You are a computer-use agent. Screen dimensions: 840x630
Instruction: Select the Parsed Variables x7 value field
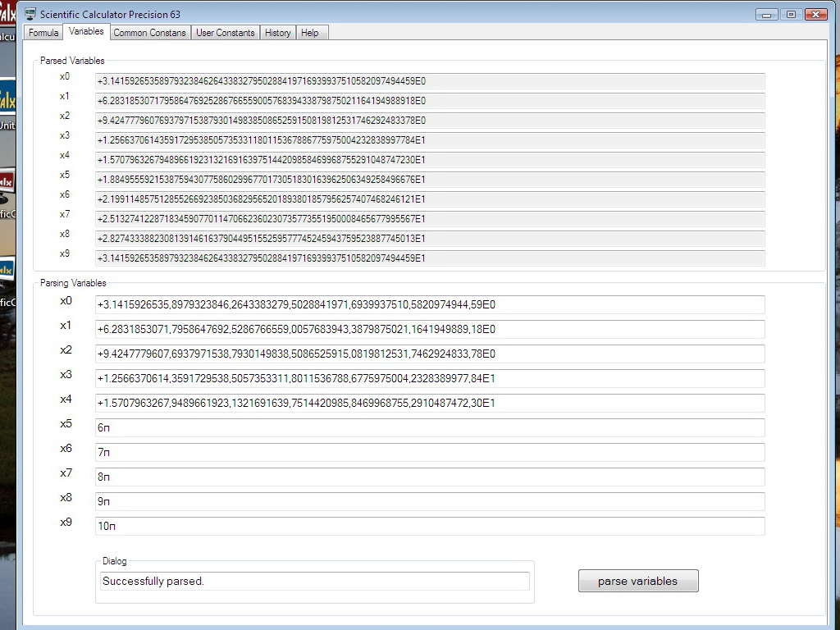click(x=430, y=219)
